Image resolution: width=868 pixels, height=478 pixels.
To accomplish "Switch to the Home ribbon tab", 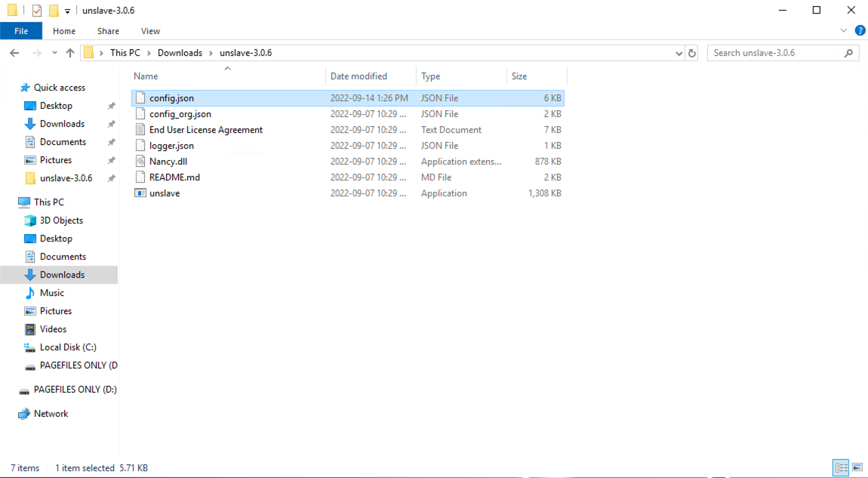I will (x=64, y=31).
